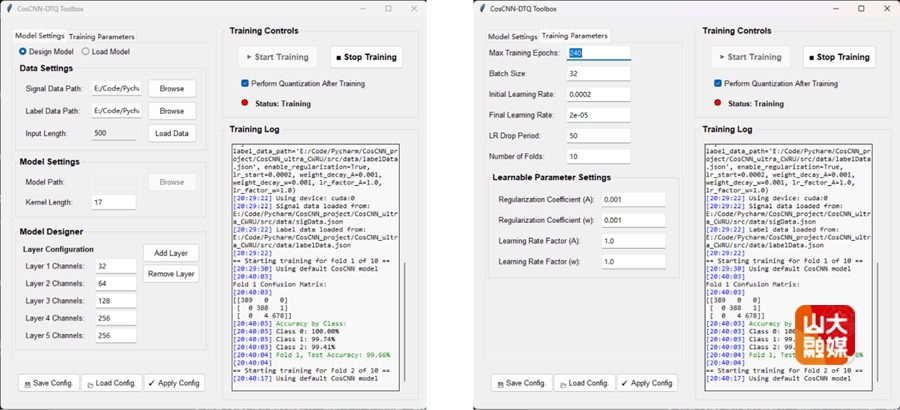The image size is (900, 410).
Task: Click Remove Layer button
Action: [x=171, y=274]
